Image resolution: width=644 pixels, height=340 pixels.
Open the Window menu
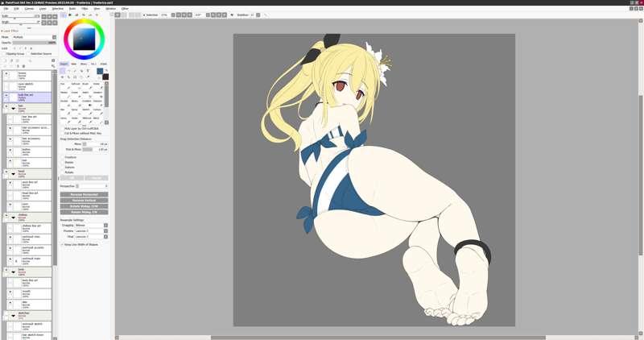[x=111, y=9]
